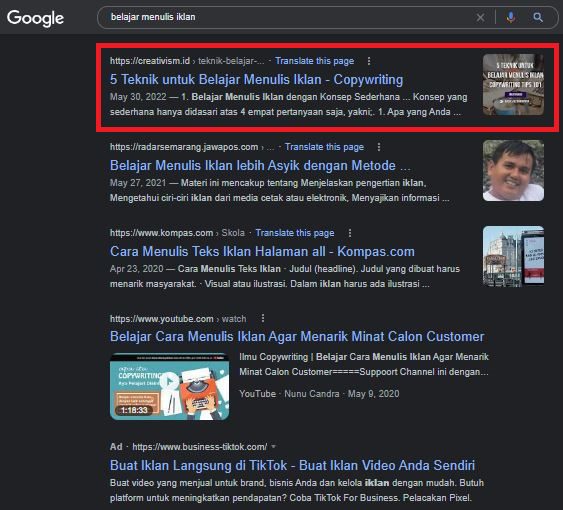This screenshot has height=510, width=563.
Task: Click the https://www.kompas.com › Skola URL text
Action: tap(177, 233)
